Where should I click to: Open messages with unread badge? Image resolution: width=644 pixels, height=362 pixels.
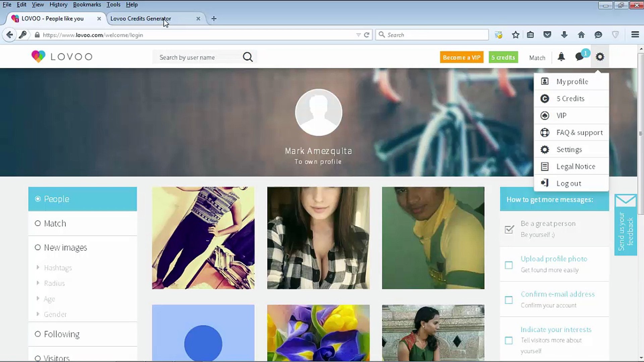580,57
